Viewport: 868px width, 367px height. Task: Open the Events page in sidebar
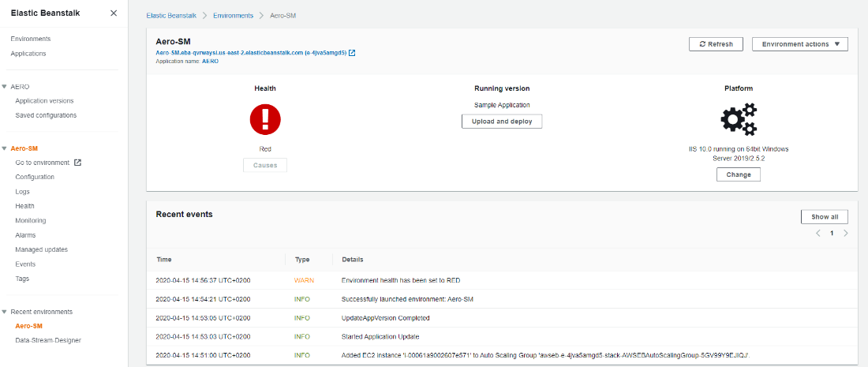click(x=25, y=264)
